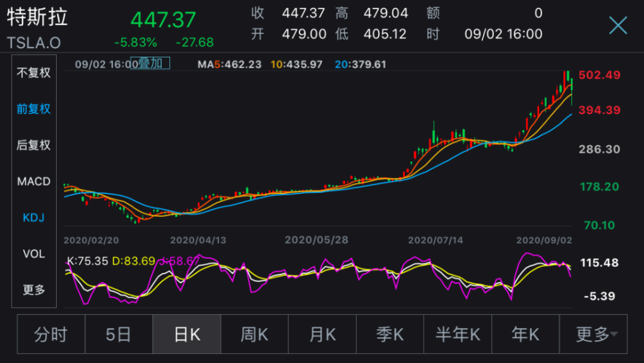
Task: Switch to 5日 chart tab
Action: (x=118, y=334)
